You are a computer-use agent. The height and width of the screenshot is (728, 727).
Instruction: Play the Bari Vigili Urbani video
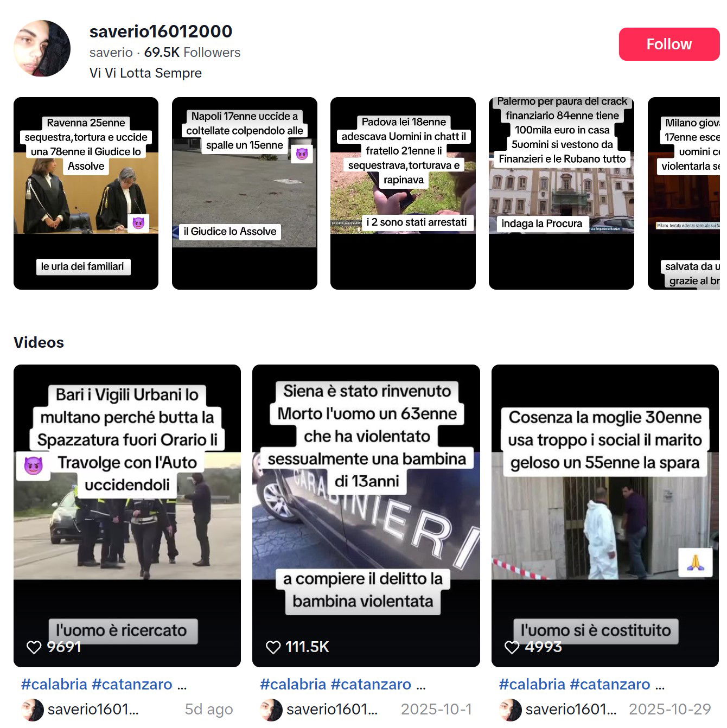point(127,516)
